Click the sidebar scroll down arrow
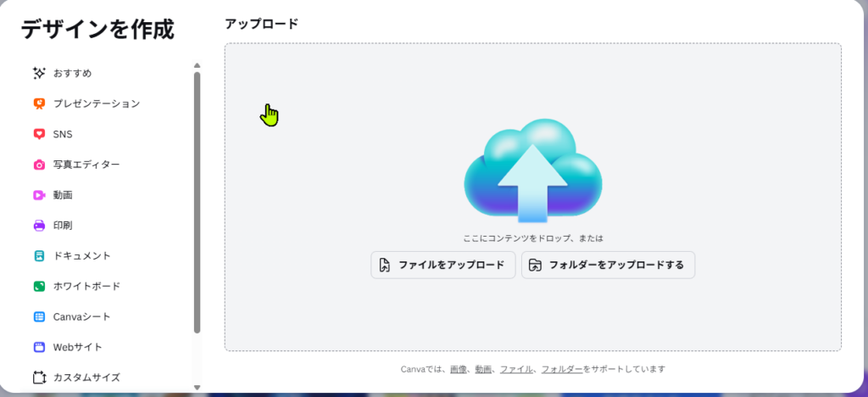Viewport: 868px width, 397px height. [x=197, y=387]
